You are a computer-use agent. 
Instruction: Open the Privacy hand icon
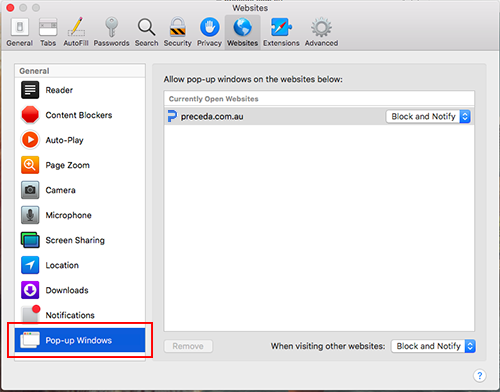[x=209, y=27]
